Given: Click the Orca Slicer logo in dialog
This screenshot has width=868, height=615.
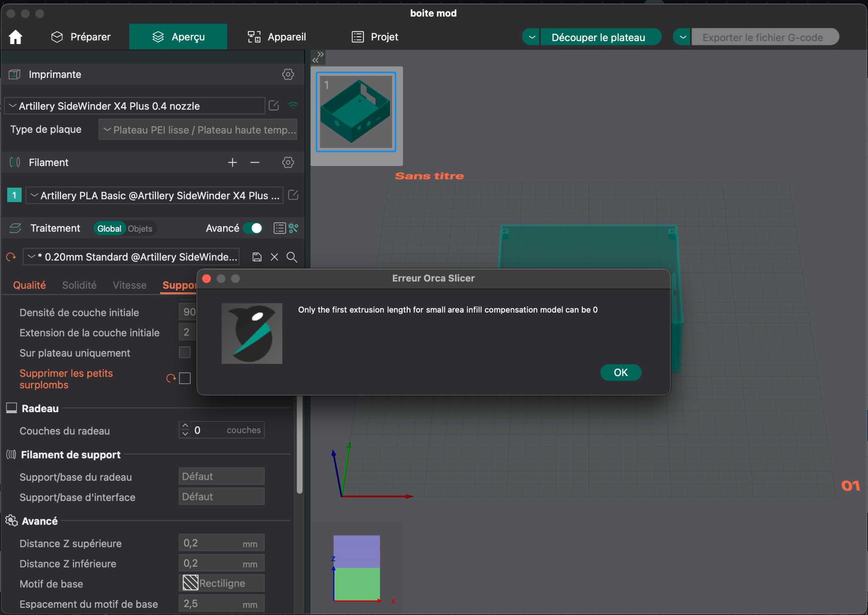Looking at the screenshot, I should (252, 333).
